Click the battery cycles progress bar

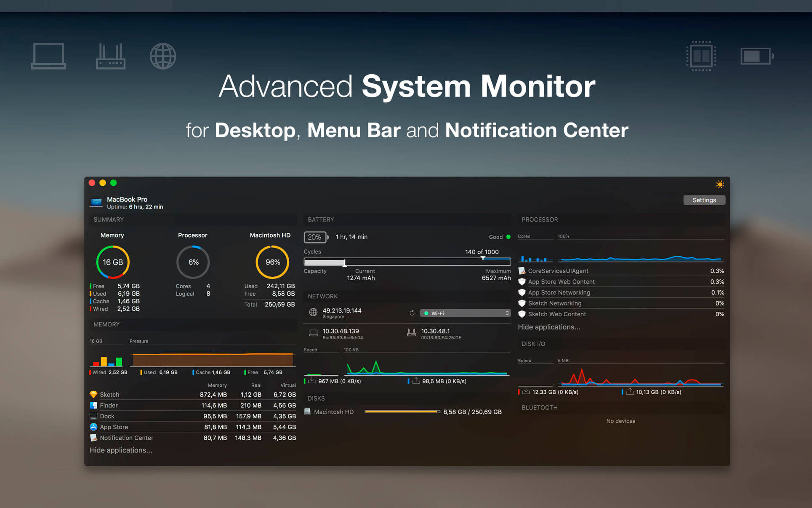pos(407,262)
